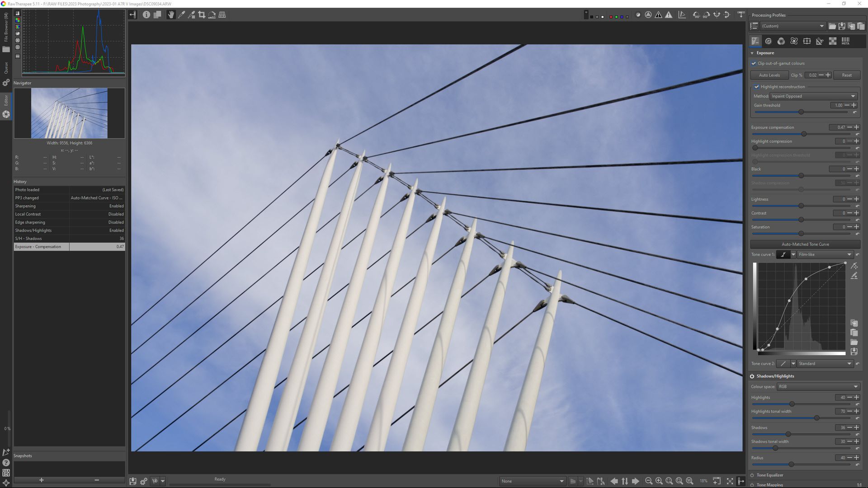868x488 pixels.
Task: Uncheck Highlight reconstruction
Action: click(757, 86)
